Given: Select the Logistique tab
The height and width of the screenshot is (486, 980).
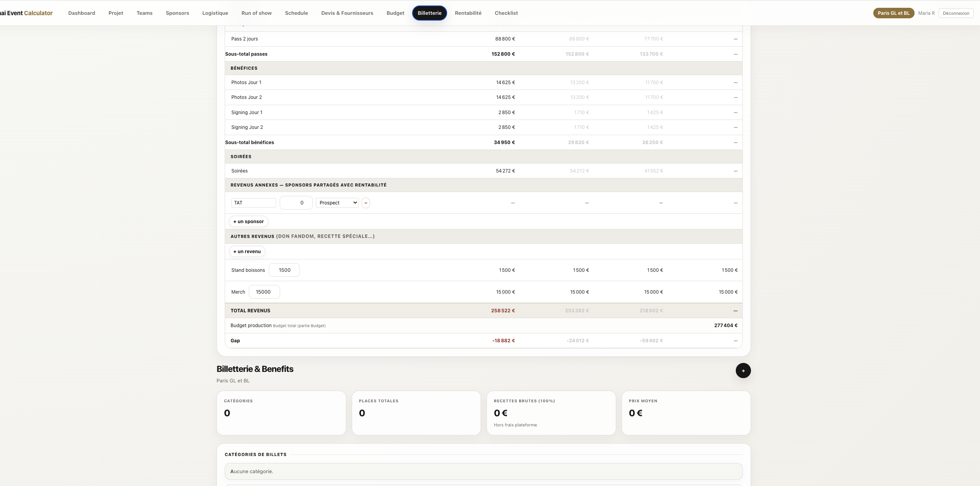Looking at the screenshot, I should (x=215, y=13).
